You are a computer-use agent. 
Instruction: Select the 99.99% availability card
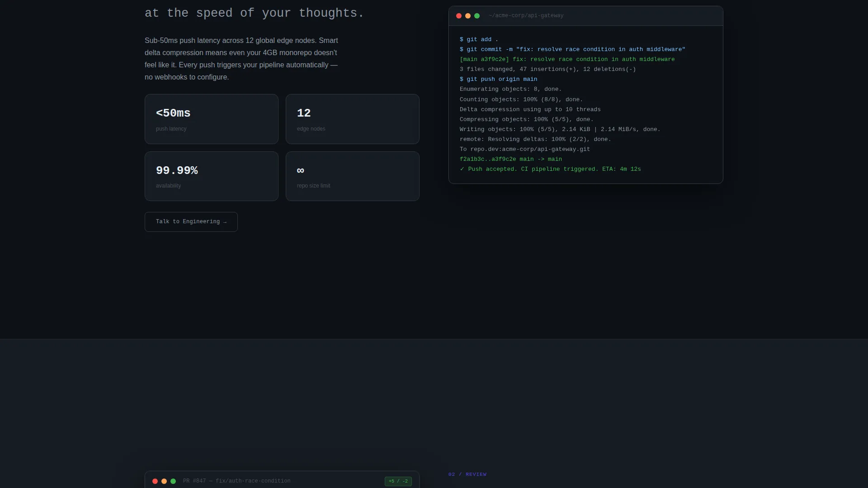coord(212,176)
